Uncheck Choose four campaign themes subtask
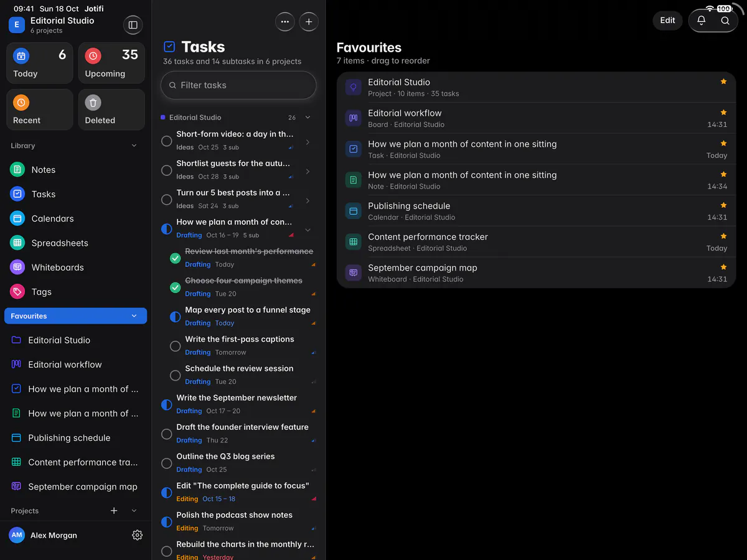 [175, 287]
